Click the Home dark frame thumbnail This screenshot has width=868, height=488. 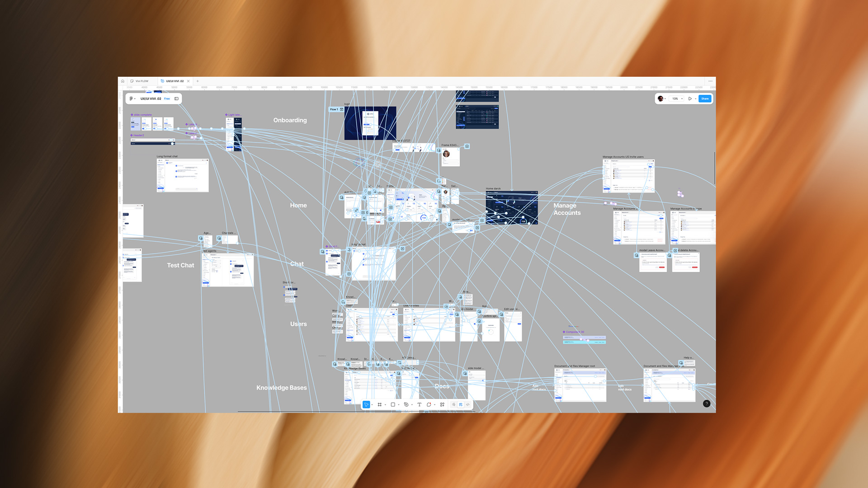pyautogui.click(x=511, y=208)
